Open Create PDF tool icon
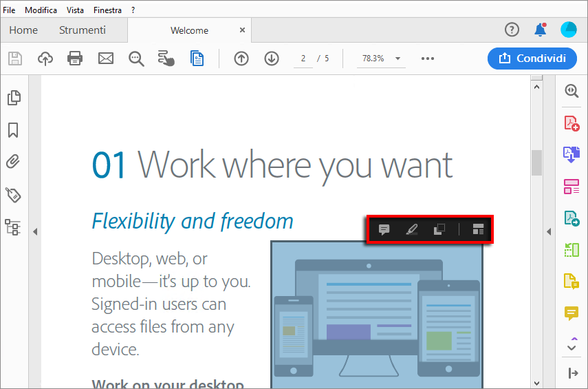The height and width of the screenshot is (389, 588). click(x=572, y=123)
